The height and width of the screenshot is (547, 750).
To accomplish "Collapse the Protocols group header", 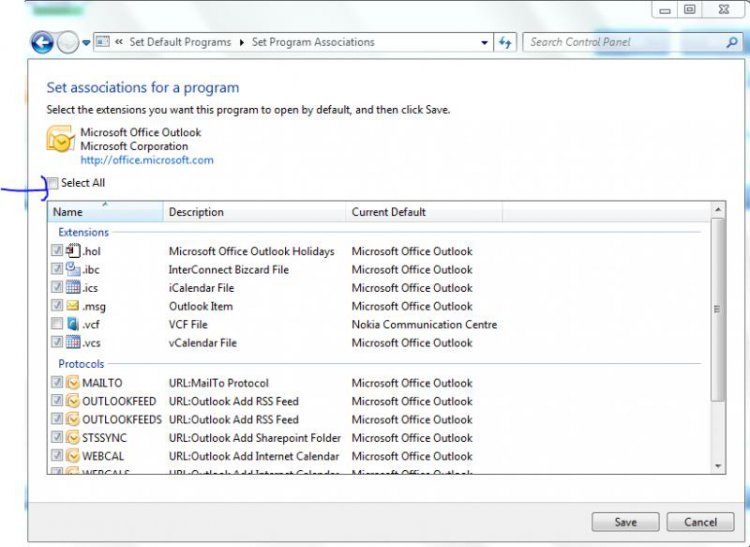I will [x=81, y=364].
